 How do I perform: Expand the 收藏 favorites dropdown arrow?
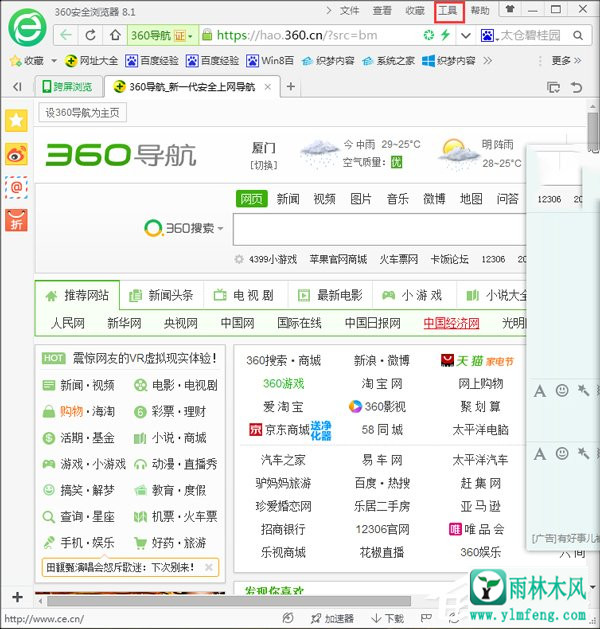pos(54,61)
